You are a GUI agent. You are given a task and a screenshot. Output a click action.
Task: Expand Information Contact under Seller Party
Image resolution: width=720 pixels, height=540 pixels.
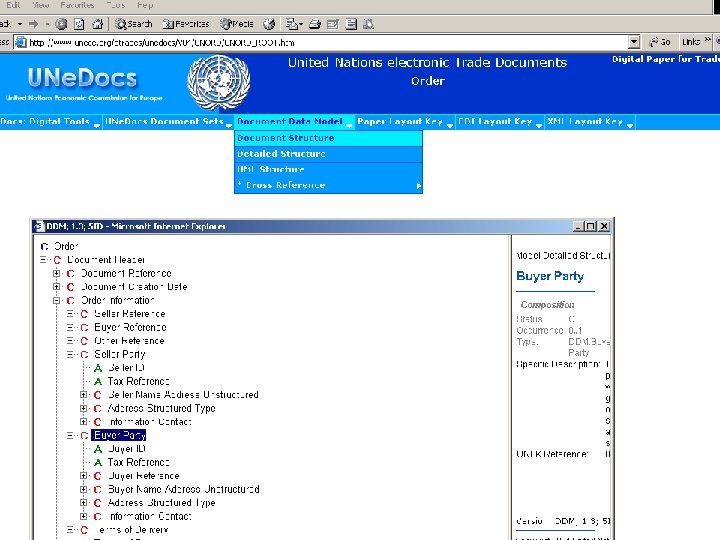pyautogui.click(x=83, y=422)
